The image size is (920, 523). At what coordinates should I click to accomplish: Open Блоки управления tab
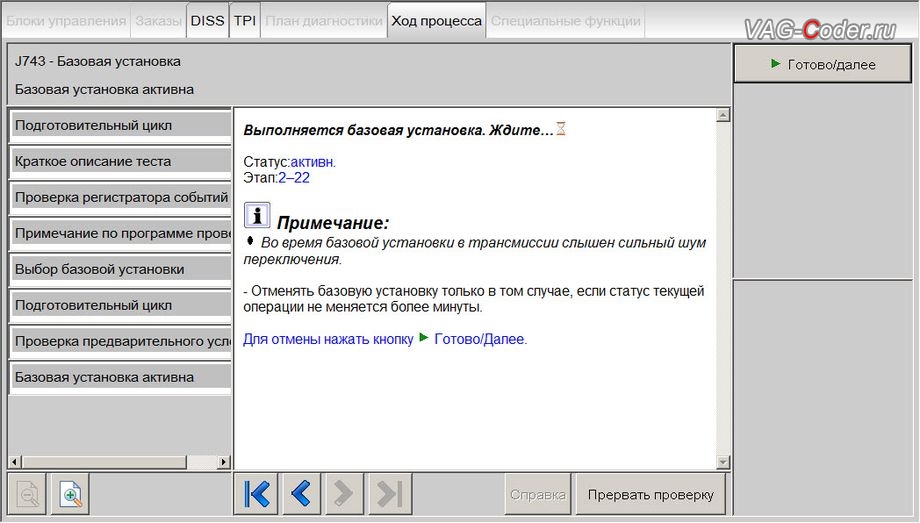tap(66, 21)
